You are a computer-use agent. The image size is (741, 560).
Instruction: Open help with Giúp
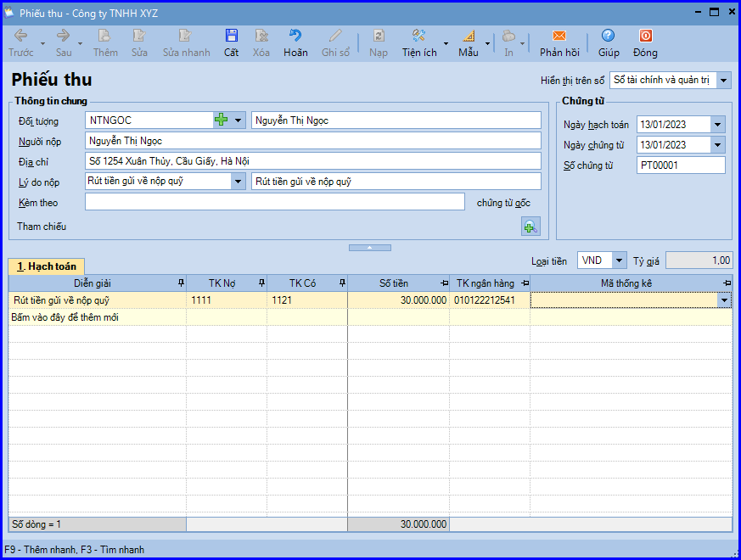tap(609, 42)
